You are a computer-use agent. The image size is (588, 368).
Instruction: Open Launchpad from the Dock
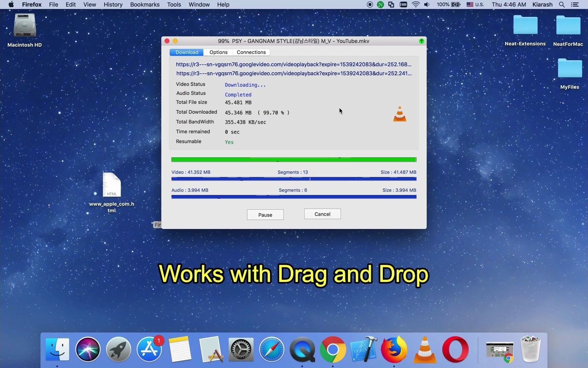[x=118, y=349]
